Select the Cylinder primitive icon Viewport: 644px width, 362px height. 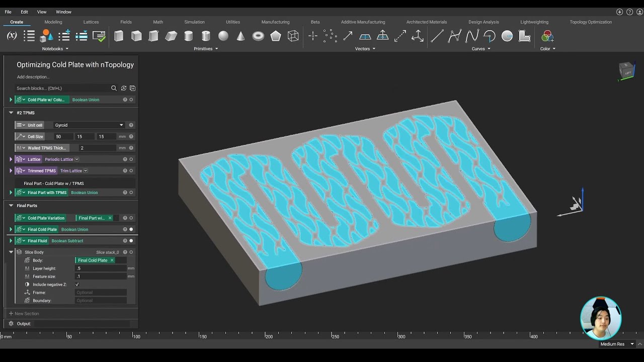189,36
